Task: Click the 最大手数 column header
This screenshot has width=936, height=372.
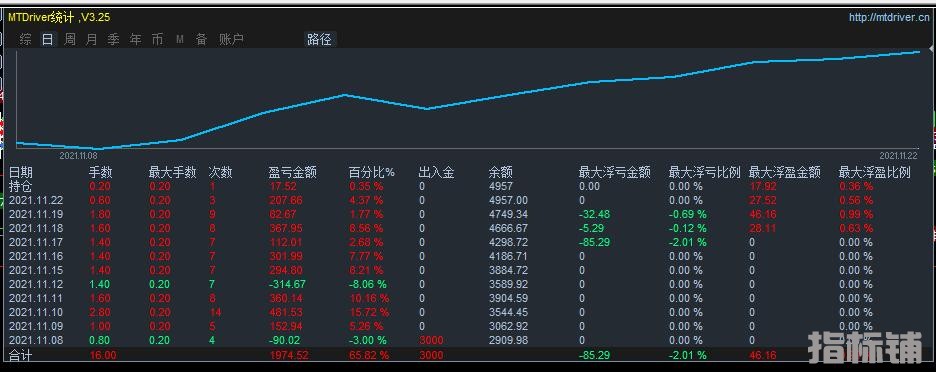Action: pos(173,173)
